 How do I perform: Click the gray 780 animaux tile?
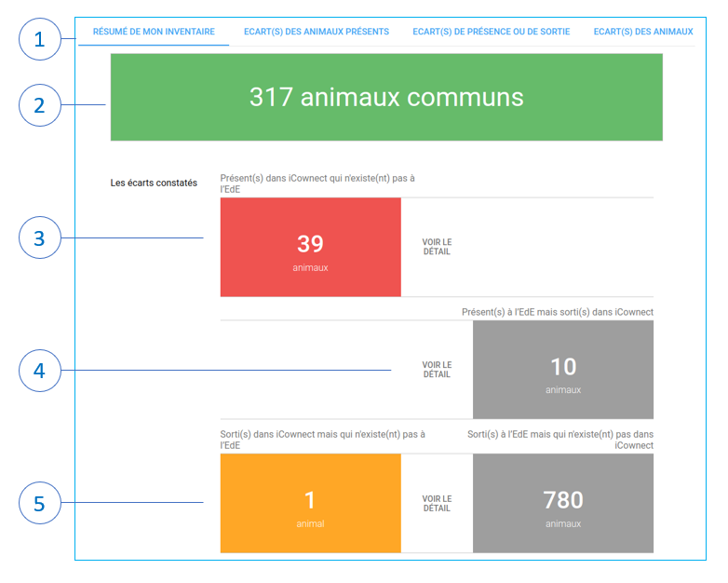[x=563, y=503]
